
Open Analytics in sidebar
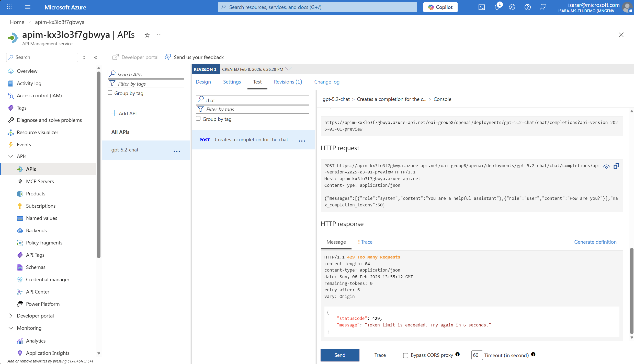click(x=36, y=341)
